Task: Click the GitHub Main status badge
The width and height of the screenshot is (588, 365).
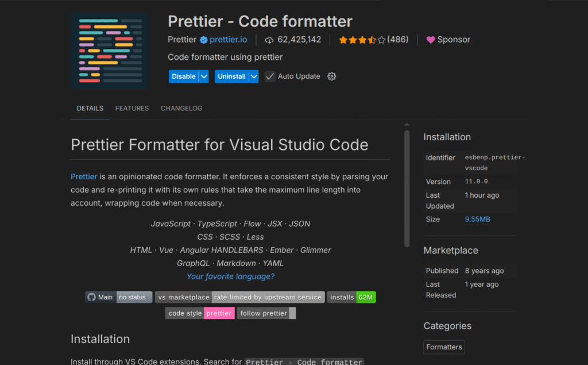Action: coord(119,297)
